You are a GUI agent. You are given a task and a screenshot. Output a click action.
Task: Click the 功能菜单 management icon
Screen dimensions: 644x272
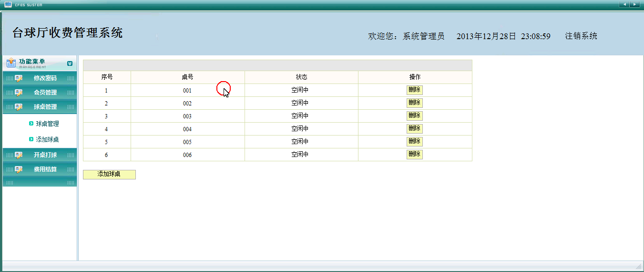coord(11,63)
